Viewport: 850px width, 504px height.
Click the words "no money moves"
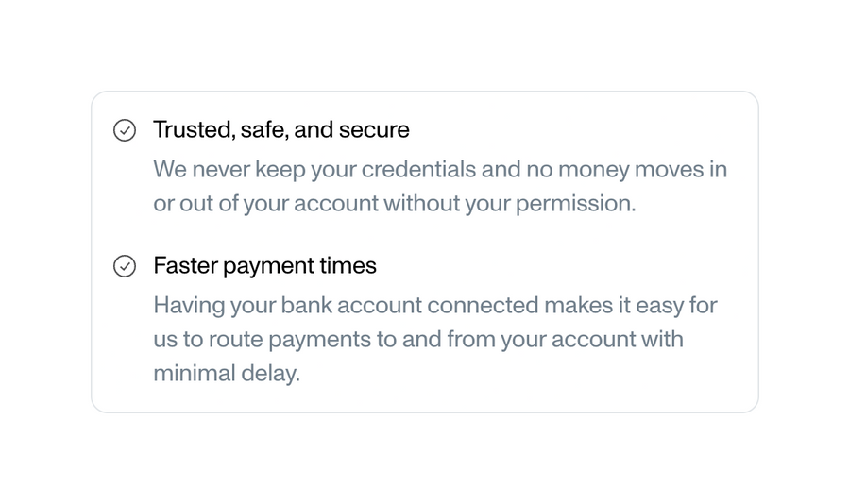(605, 170)
